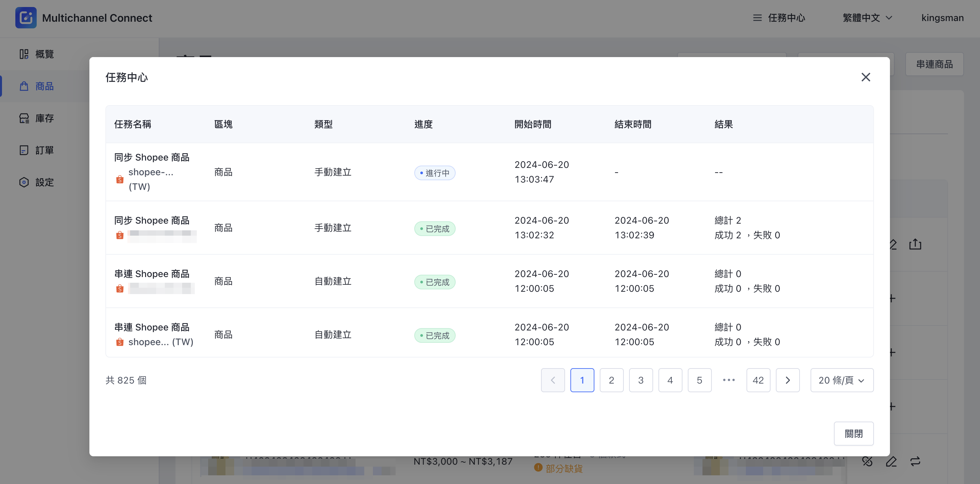
Task: Click the 訂單 document icon
Action: coord(24,150)
